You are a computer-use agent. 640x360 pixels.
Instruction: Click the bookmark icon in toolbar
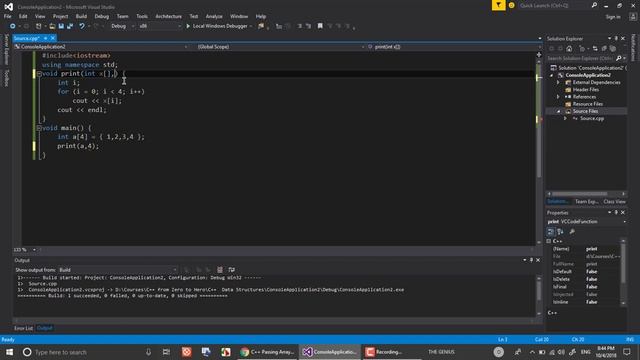(x=320, y=26)
